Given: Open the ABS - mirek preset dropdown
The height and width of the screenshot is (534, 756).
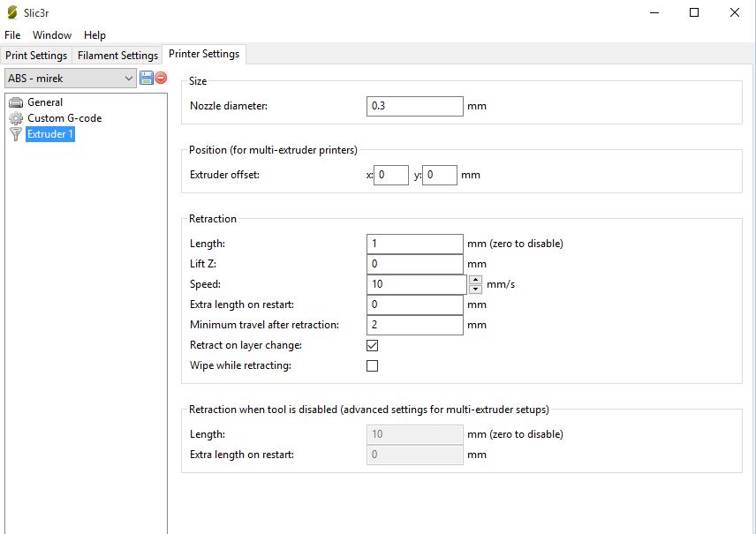Looking at the screenshot, I should pyautogui.click(x=71, y=78).
